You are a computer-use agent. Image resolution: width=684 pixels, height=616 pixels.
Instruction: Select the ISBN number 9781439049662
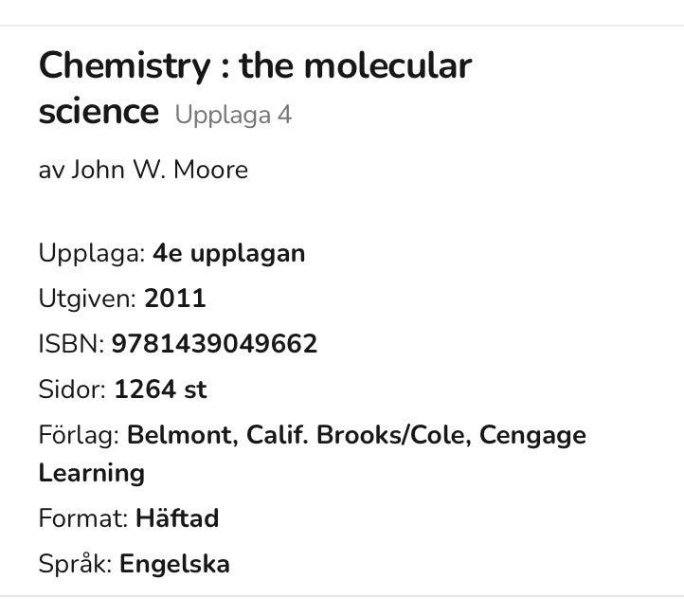[214, 344]
